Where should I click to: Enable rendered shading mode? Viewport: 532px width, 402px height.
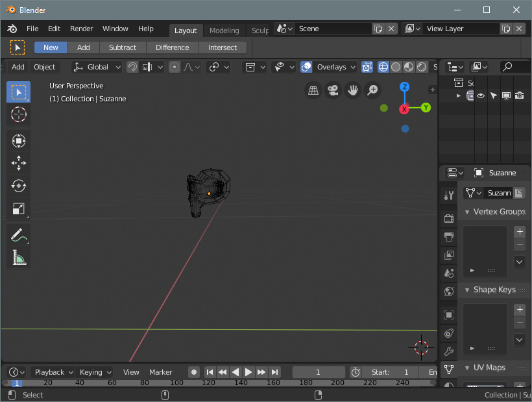click(422, 67)
